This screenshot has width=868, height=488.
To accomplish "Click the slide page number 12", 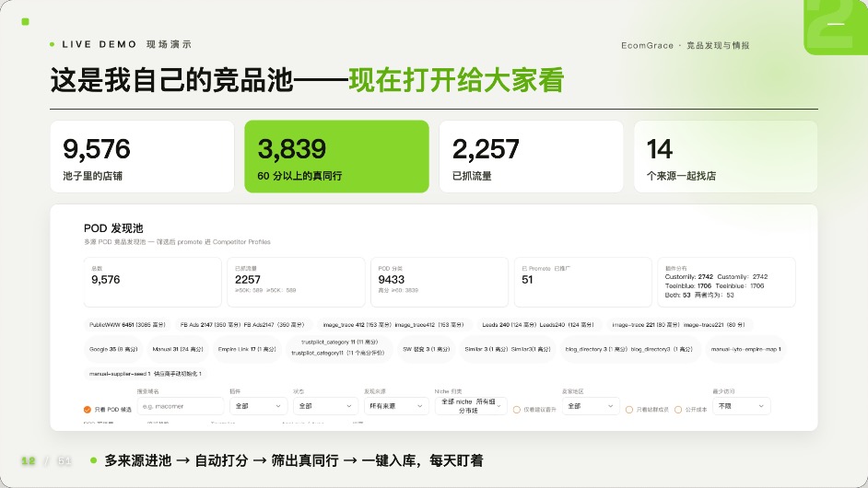I will pos(29,461).
